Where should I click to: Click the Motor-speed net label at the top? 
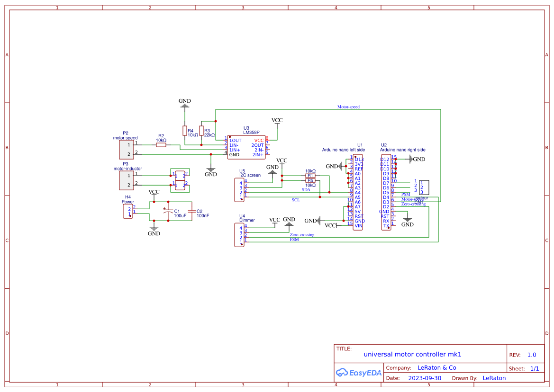(x=349, y=107)
